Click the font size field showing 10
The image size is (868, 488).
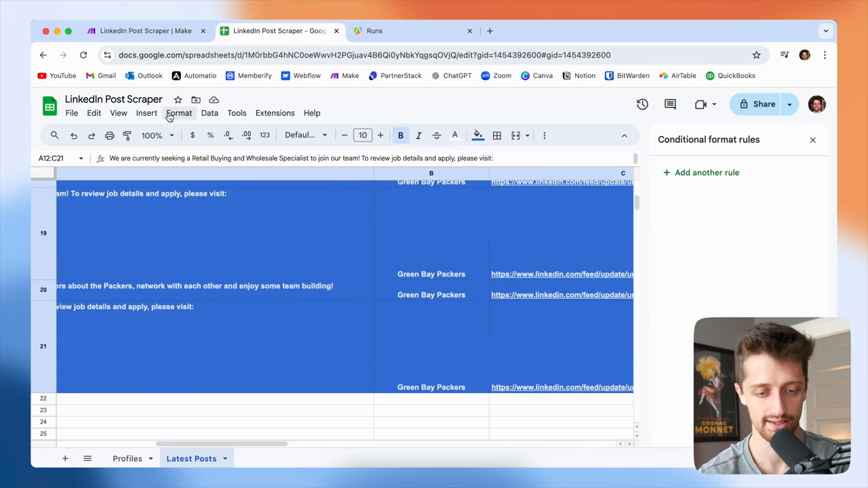click(363, 136)
